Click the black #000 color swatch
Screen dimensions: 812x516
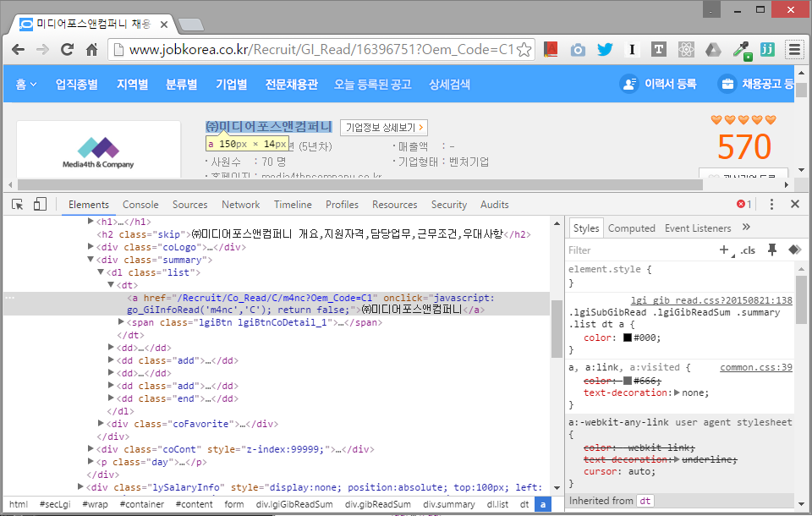pos(627,338)
